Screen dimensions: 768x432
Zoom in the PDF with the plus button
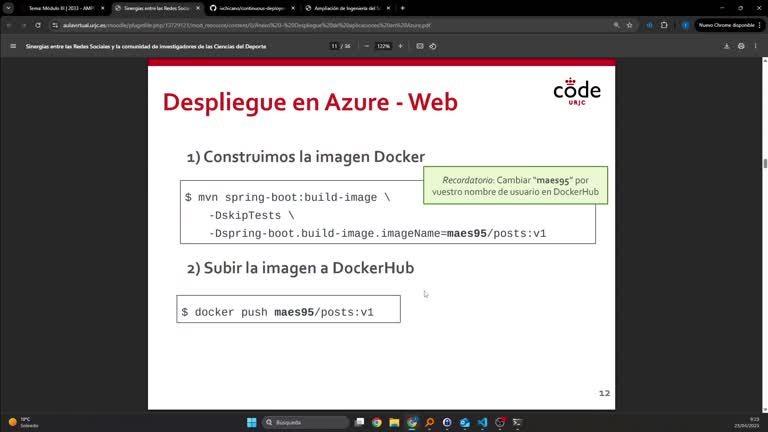pyautogui.click(x=400, y=46)
